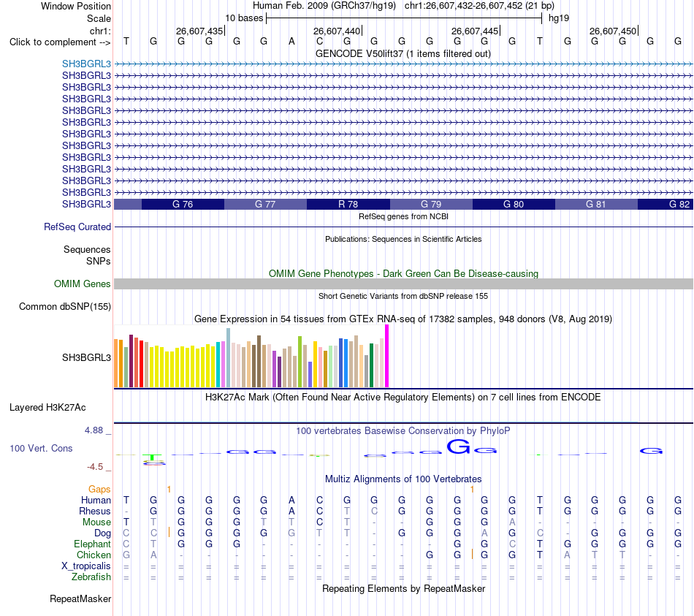Open 'Short Genetic Variants from dbSNP release 155' title

click(x=403, y=296)
